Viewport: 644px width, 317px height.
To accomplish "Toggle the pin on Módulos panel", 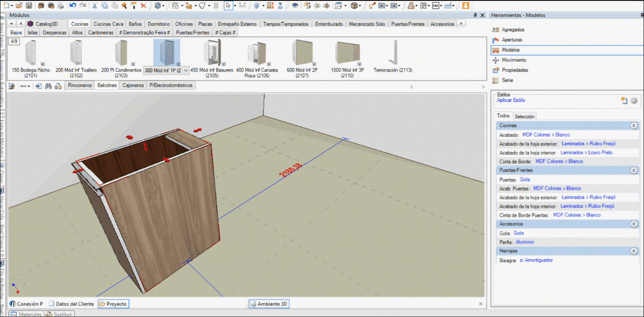I will [x=475, y=15].
